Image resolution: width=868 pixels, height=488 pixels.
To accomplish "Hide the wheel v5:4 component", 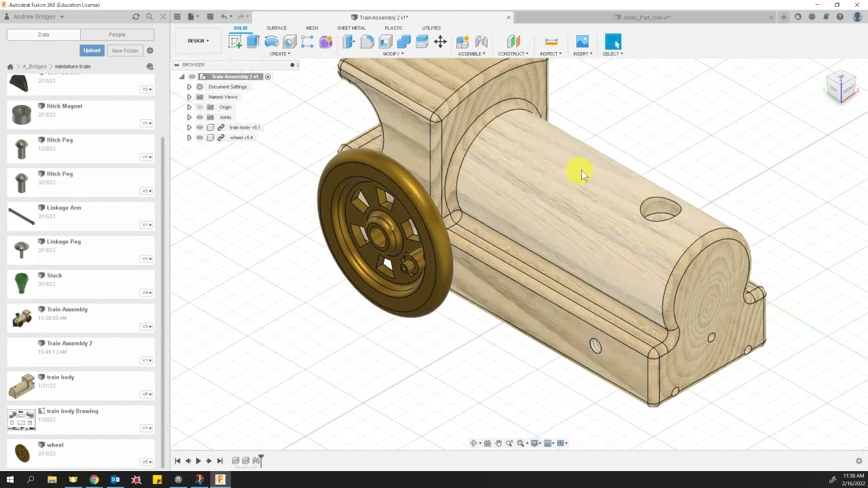I will point(199,138).
